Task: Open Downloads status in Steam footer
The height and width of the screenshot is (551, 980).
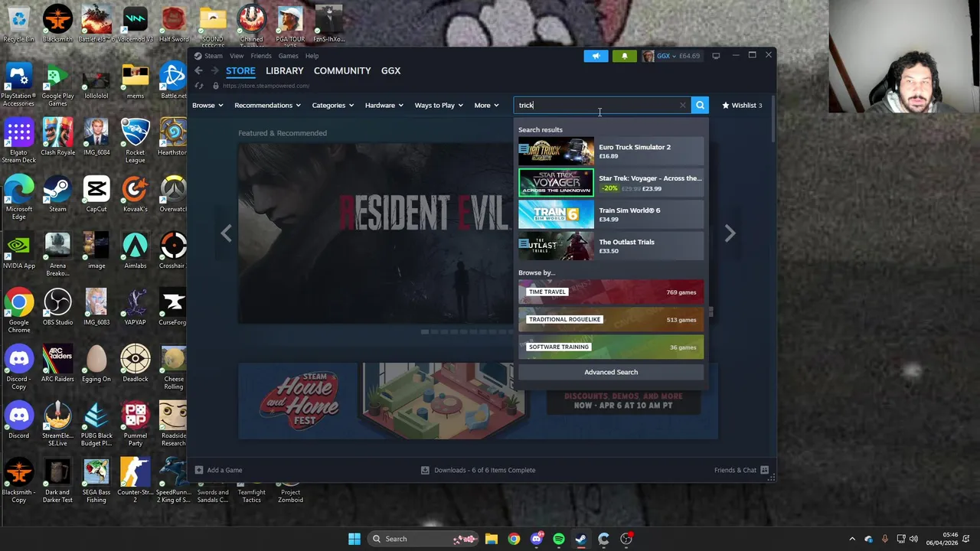Action: (x=478, y=470)
